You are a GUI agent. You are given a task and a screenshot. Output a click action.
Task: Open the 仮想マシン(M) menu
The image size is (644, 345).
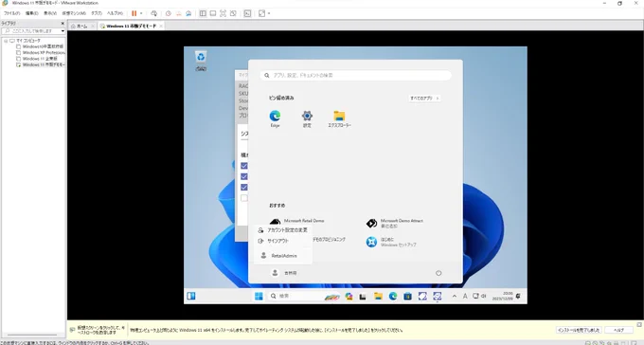point(74,13)
